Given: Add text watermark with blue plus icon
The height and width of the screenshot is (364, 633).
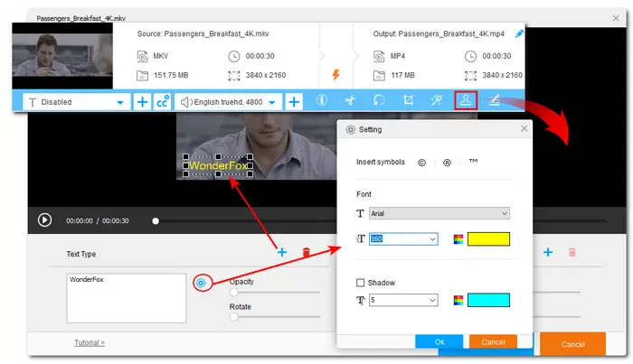Looking at the screenshot, I should pos(282,253).
